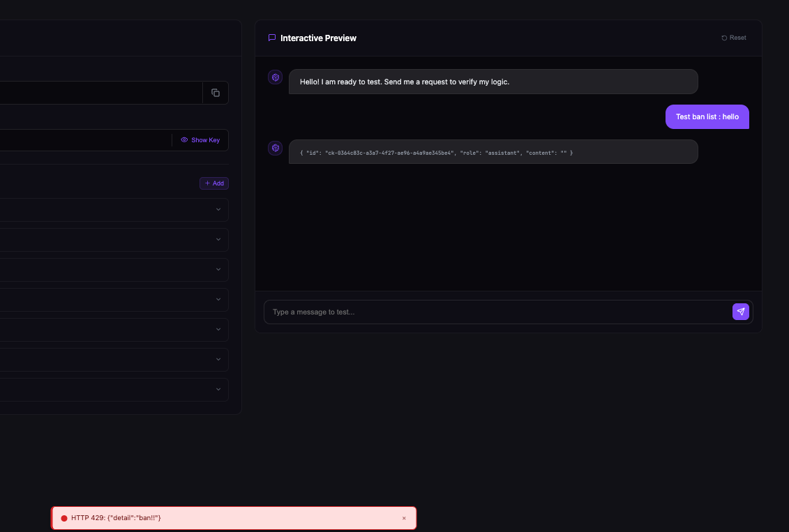Click the HTTP 429 ban detail text
This screenshot has height=532, width=789.
116,518
